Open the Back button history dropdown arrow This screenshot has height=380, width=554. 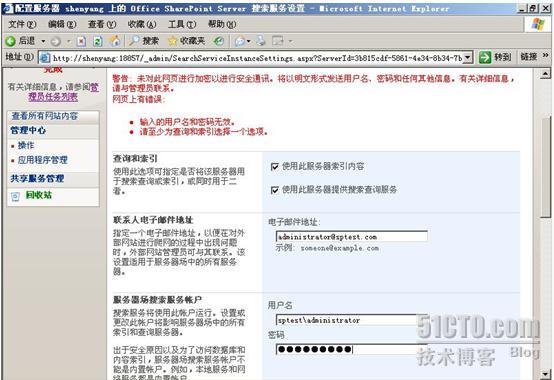click(x=43, y=42)
